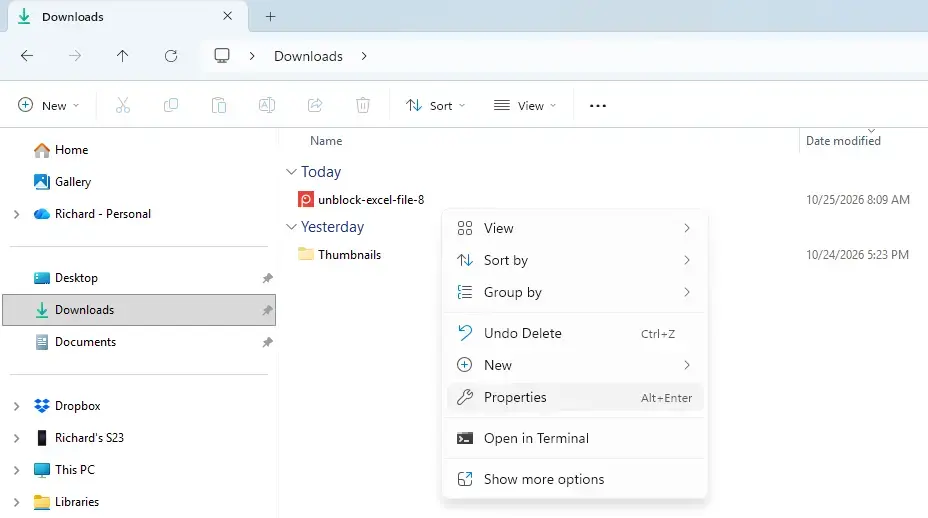Viewport: 928px width, 518px height.
Task: Expand the Dropbox tree node
Action: tap(17, 406)
